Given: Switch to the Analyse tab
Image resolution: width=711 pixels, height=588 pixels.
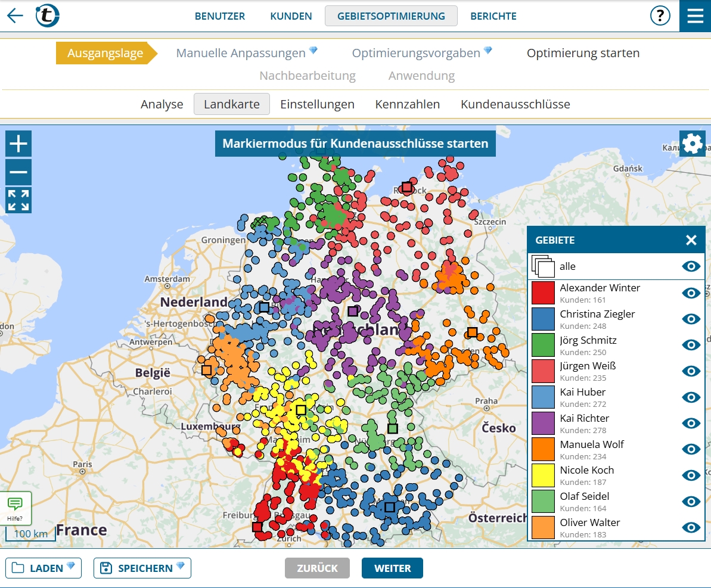Looking at the screenshot, I should (162, 104).
